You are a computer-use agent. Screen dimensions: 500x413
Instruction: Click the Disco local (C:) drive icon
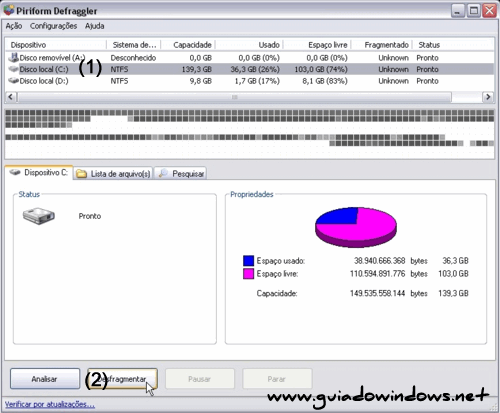13,69
